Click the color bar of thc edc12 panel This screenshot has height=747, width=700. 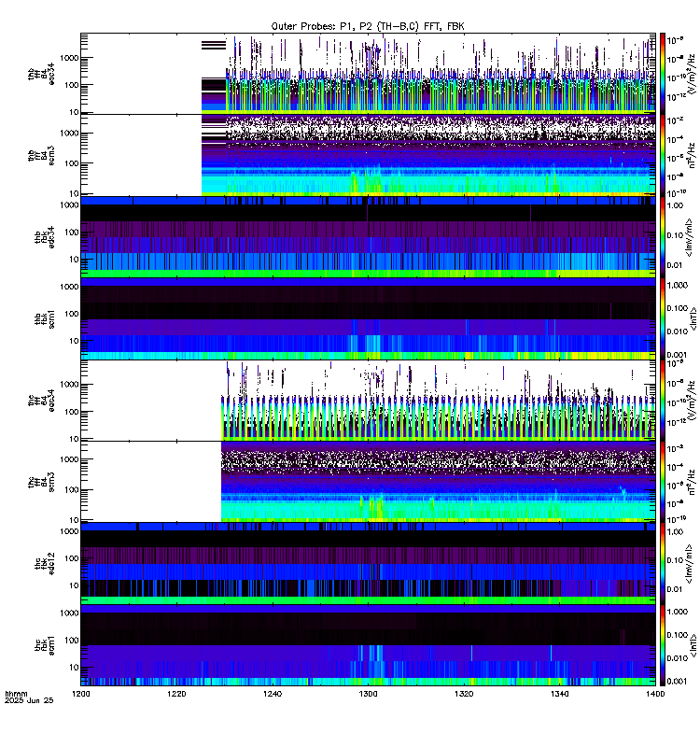click(662, 564)
